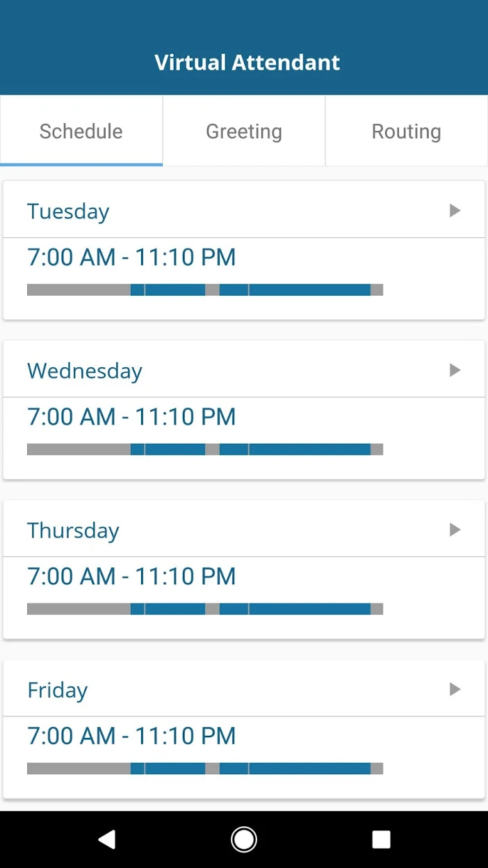Switch to the Greeting tab
488x868 pixels.
(x=244, y=131)
